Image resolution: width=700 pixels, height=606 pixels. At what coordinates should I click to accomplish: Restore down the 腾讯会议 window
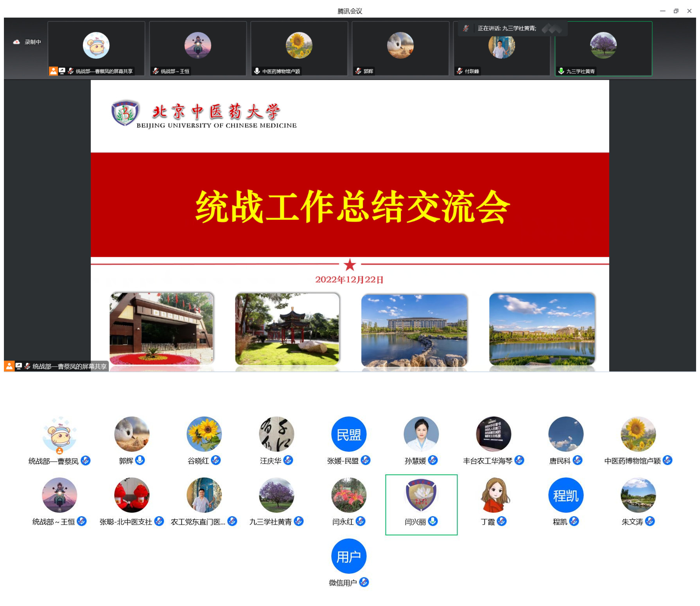coord(676,11)
